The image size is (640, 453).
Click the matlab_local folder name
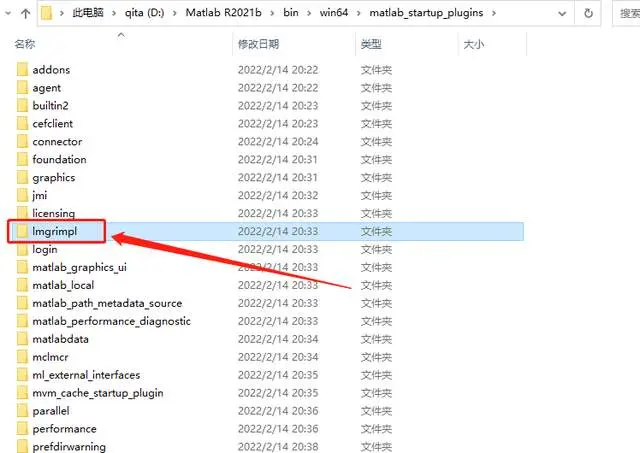tap(63, 285)
